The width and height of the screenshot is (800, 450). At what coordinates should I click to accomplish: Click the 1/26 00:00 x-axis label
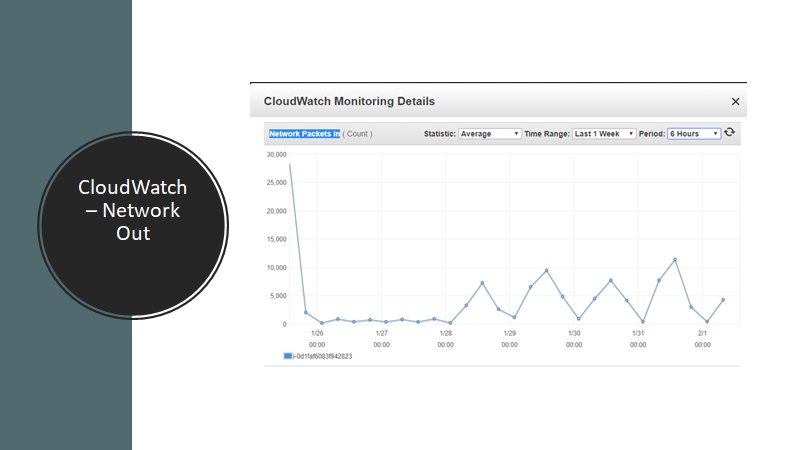coord(317,339)
